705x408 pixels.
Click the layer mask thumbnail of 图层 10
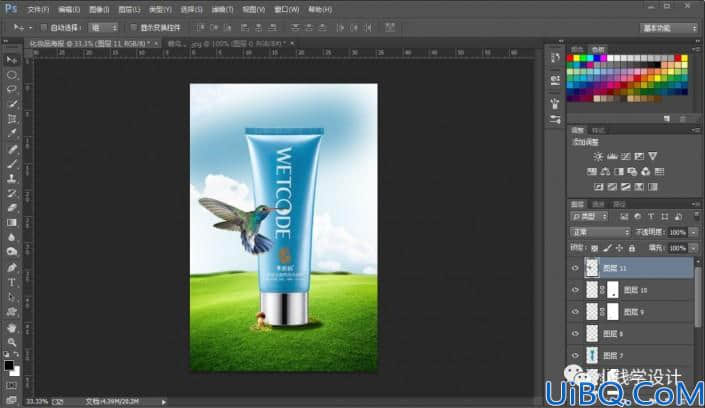[x=613, y=290]
